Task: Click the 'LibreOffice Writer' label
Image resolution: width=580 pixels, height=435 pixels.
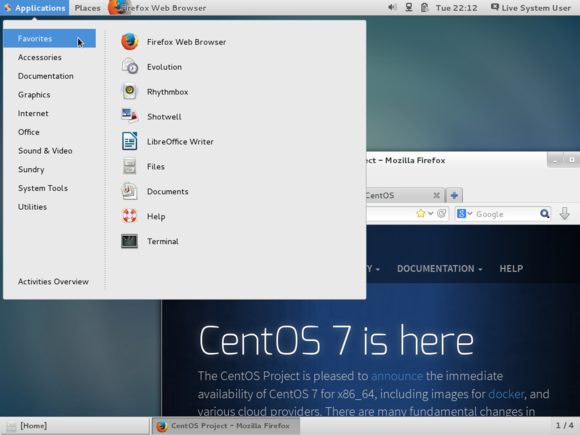Action: (180, 142)
